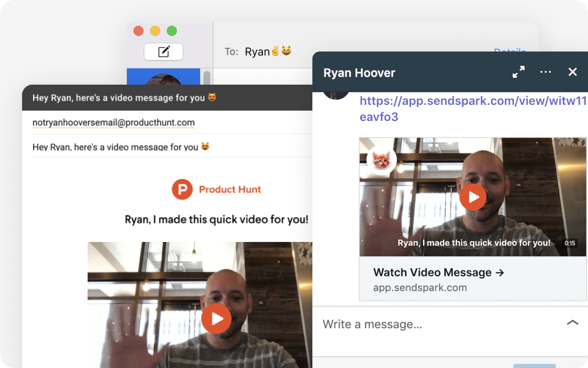Click the Product Hunt text link
Viewport: 588px width, 368px height.
coord(230,190)
